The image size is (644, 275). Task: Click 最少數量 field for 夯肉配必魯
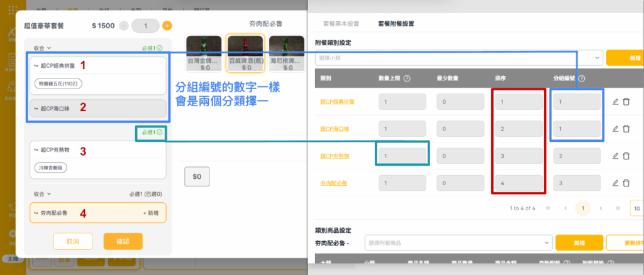point(460,183)
